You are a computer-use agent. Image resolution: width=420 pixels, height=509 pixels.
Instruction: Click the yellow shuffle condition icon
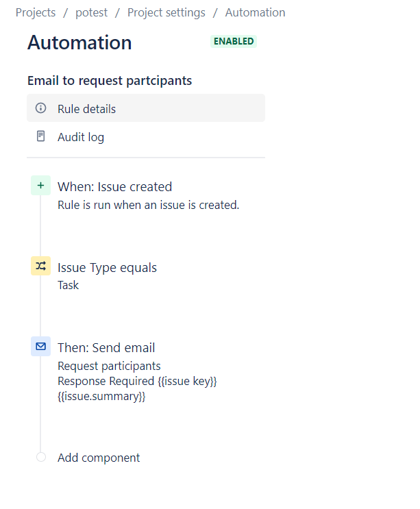tap(40, 266)
